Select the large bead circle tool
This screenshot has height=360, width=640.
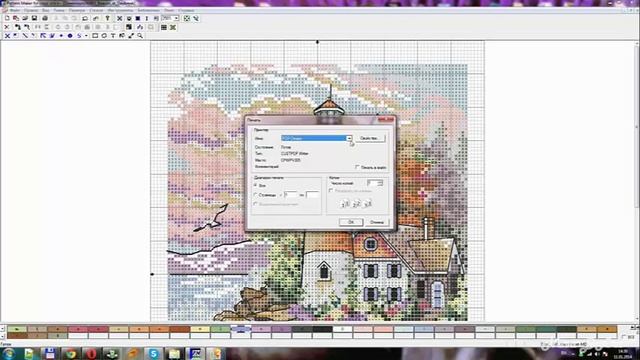70,36
